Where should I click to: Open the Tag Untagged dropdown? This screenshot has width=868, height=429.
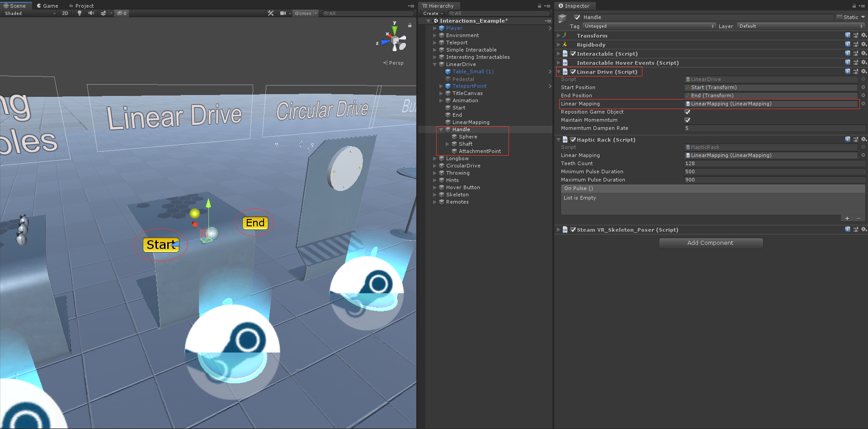649,26
